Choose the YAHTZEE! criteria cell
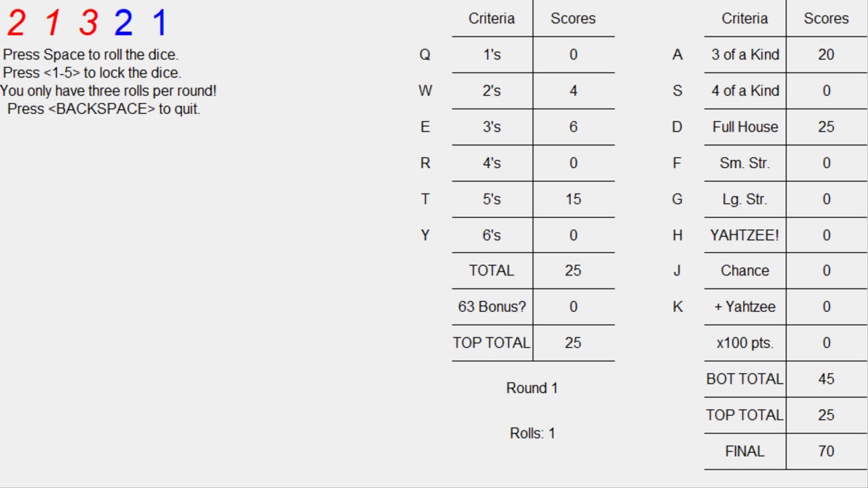Screen dimensions: 868x488 (745, 235)
